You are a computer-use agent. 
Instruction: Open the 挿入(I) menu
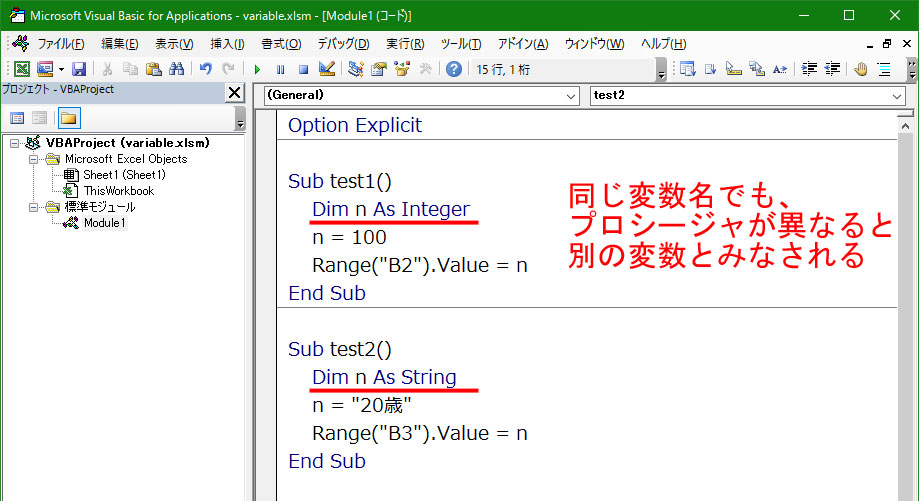(x=227, y=44)
